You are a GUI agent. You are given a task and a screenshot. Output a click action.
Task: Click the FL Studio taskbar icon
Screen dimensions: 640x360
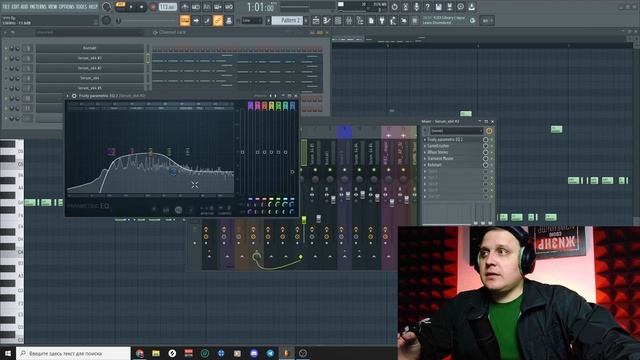(286, 353)
